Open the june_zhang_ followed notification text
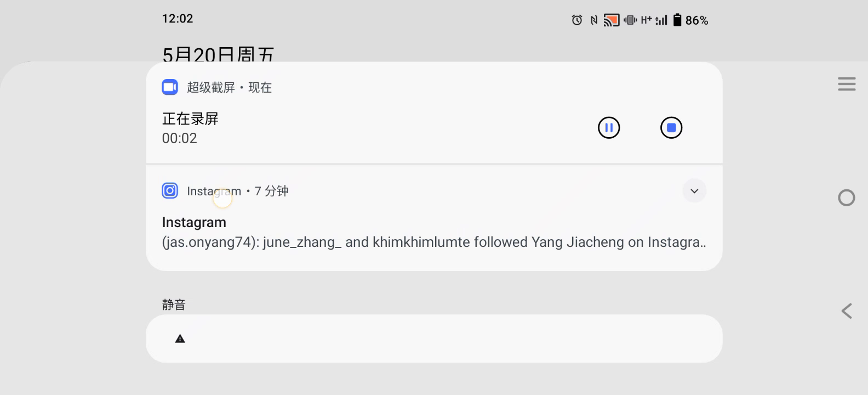Image resolution: width=868 pixels, height=395 pixels. [433, 242]
